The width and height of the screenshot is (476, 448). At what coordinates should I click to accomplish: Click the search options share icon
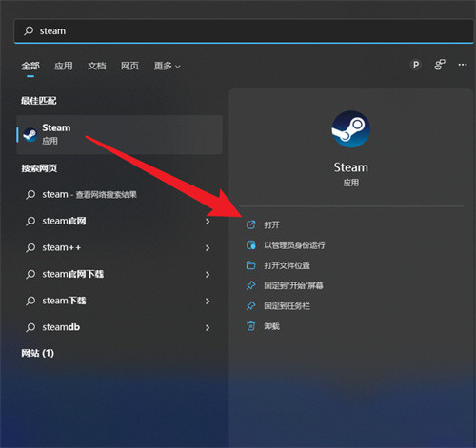(440, 65)
